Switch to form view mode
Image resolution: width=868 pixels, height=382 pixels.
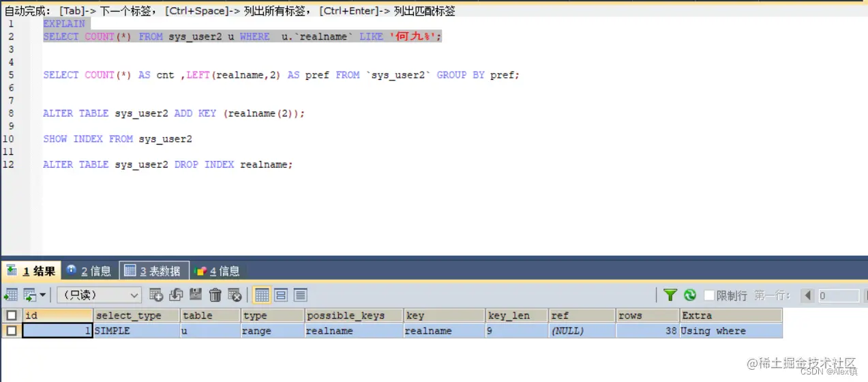point(281,295)
